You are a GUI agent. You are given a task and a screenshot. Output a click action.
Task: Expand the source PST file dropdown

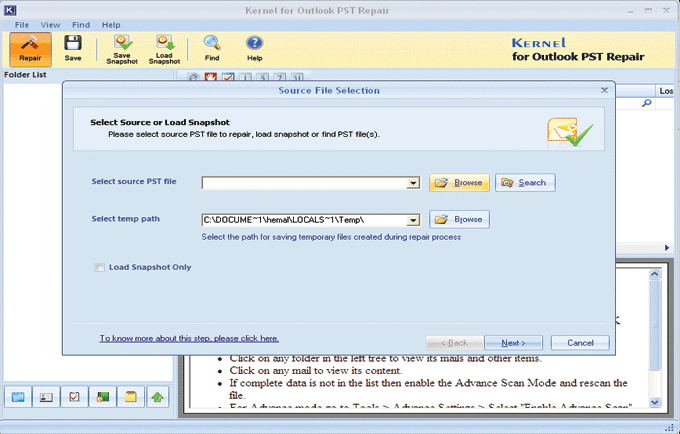412,183
